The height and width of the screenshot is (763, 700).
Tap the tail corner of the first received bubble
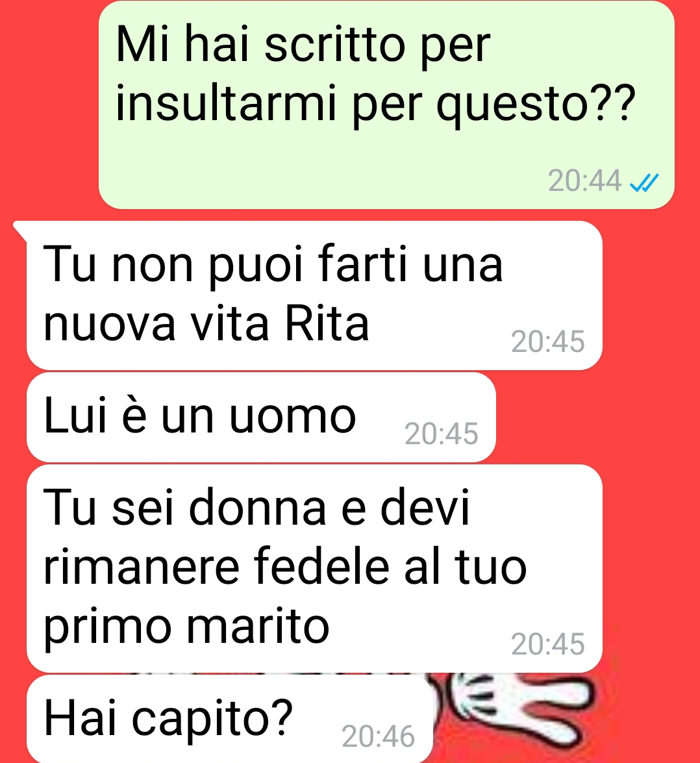coord(20,229)
